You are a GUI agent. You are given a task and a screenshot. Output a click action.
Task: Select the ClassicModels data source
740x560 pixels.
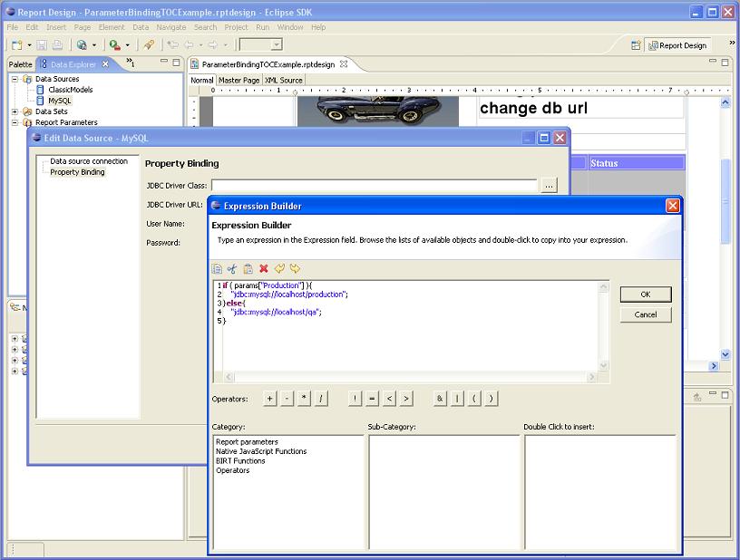[70, 90]
